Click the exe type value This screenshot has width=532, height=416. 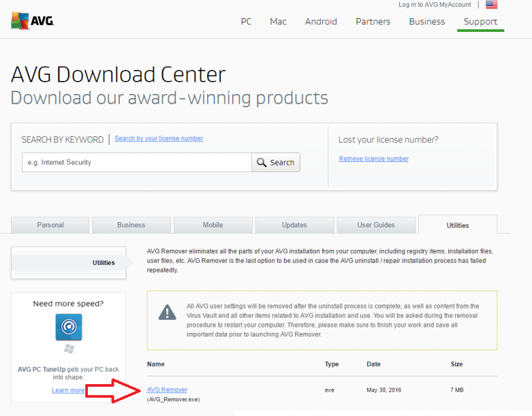point(330,390)
